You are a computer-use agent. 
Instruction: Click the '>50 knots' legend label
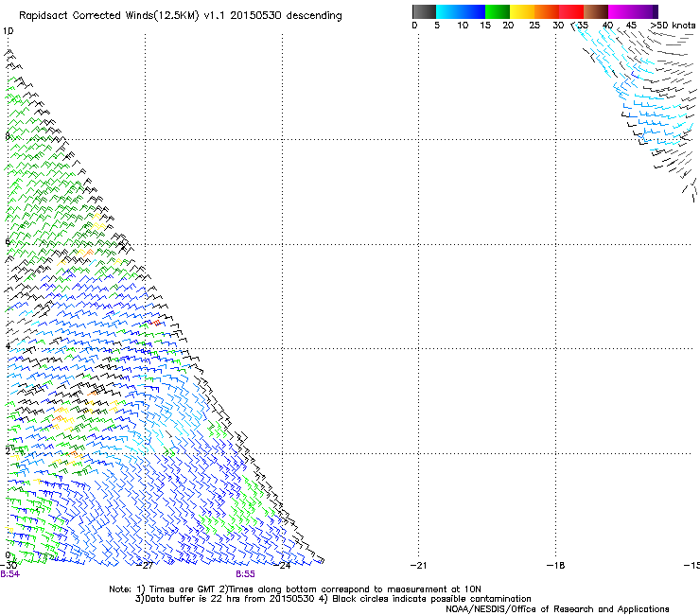(673, 26)
